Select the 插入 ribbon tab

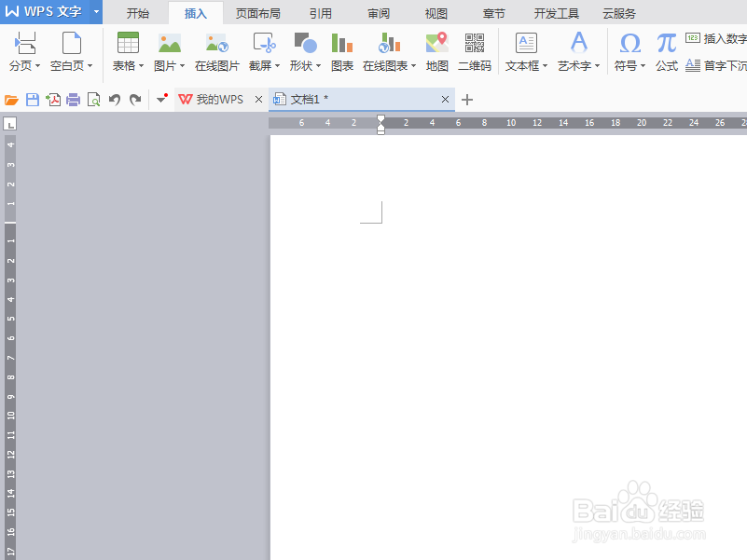(196, 13)
